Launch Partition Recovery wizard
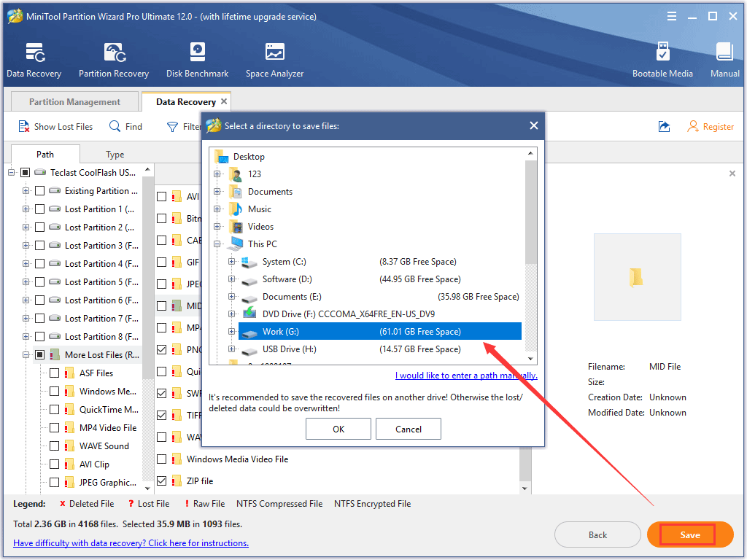 (114, 60)
